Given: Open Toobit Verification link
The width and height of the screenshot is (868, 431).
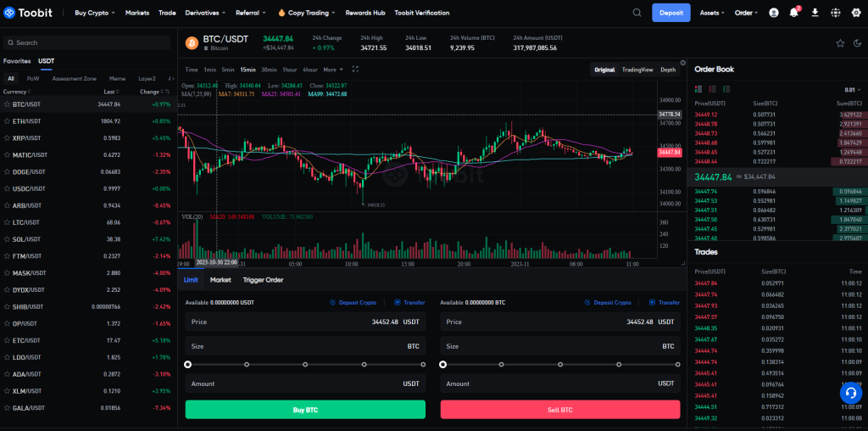Looking at the screenshot, I should click(x=422, y=13).
